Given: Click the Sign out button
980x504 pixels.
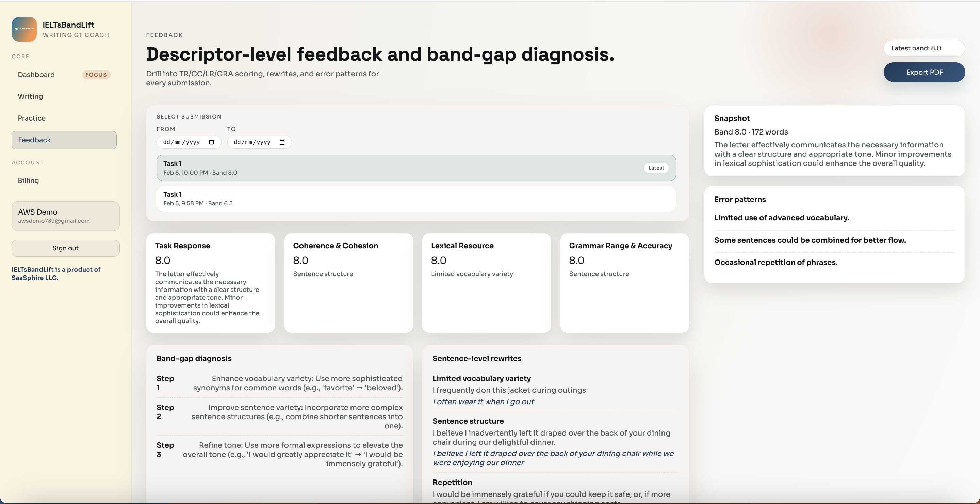Looking at the screenshot, I should click(x=65, y=248).
